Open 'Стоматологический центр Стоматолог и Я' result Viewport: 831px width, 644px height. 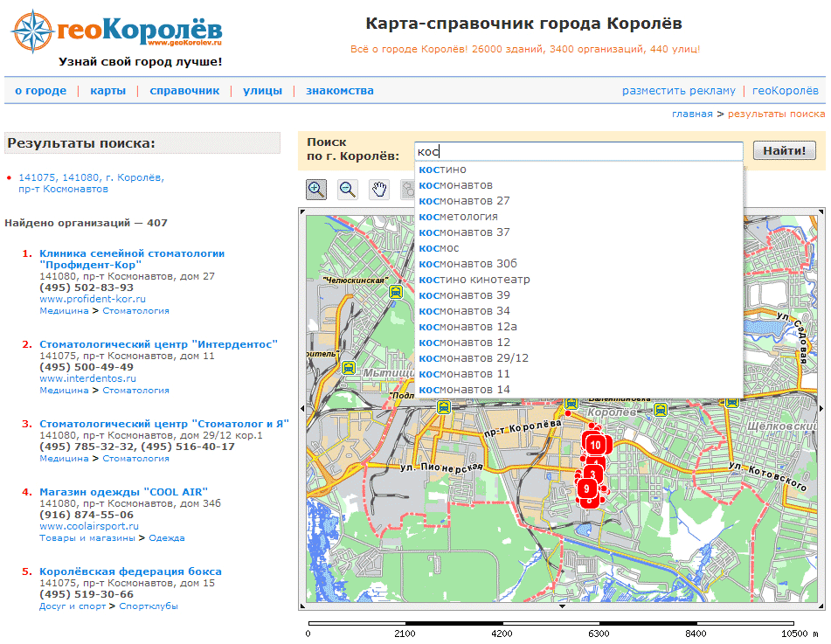tap(164, 424)
